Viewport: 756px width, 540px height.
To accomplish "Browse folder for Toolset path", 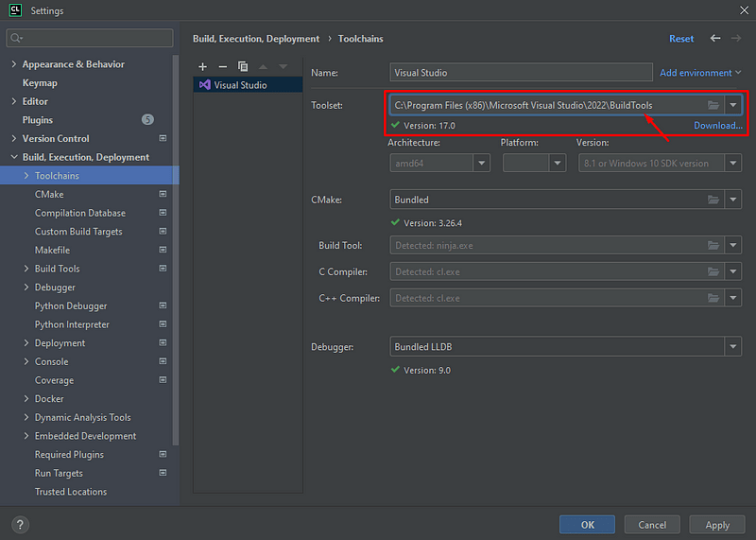I will pyautogui.click(x=713, y=105).
